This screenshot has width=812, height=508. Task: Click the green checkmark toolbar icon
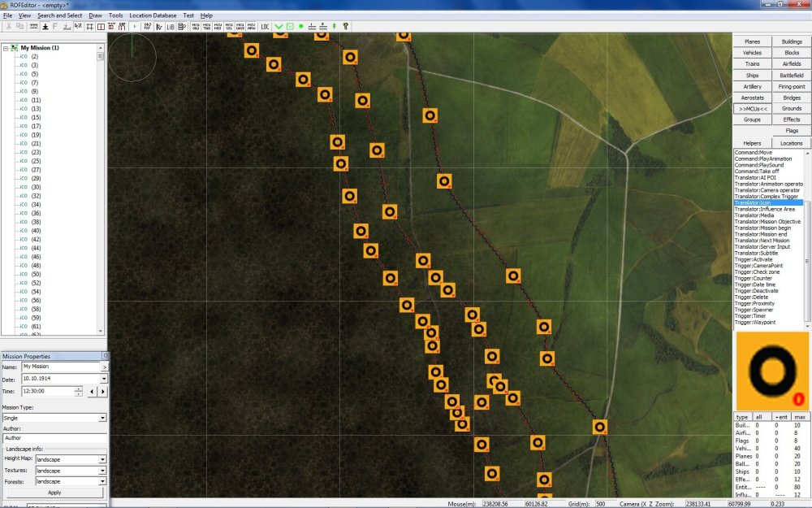[x=279, y=27]
